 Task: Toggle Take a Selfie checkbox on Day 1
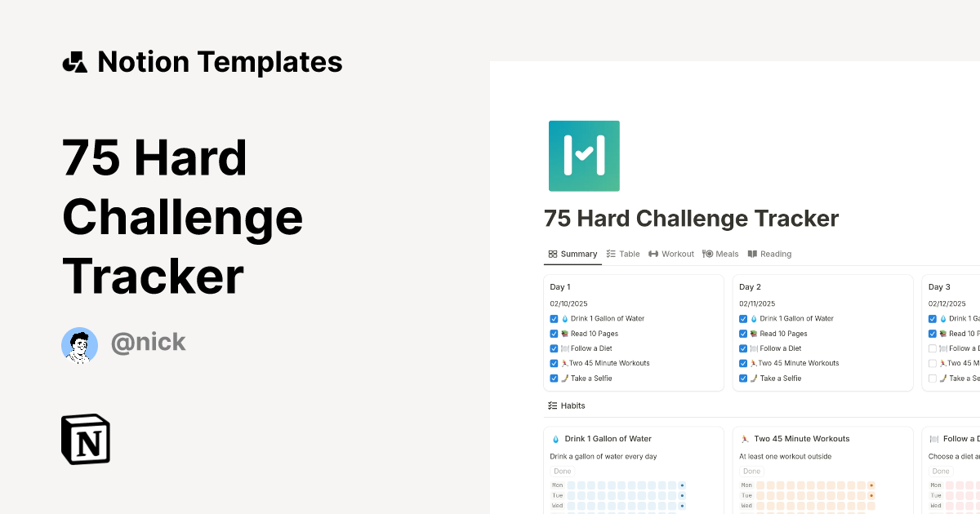555,379
